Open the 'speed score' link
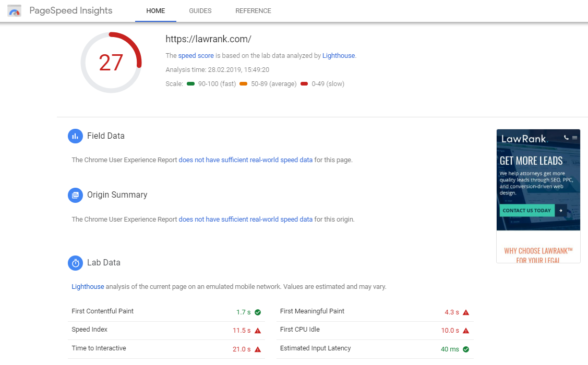The height and width of the screenshot is (365, 588). pos(196,56)
